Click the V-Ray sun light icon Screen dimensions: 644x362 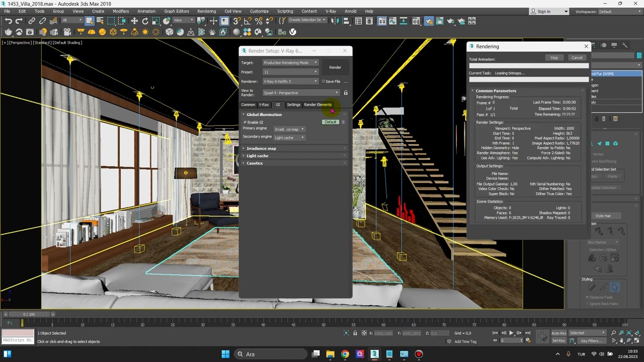coord(145,32)
